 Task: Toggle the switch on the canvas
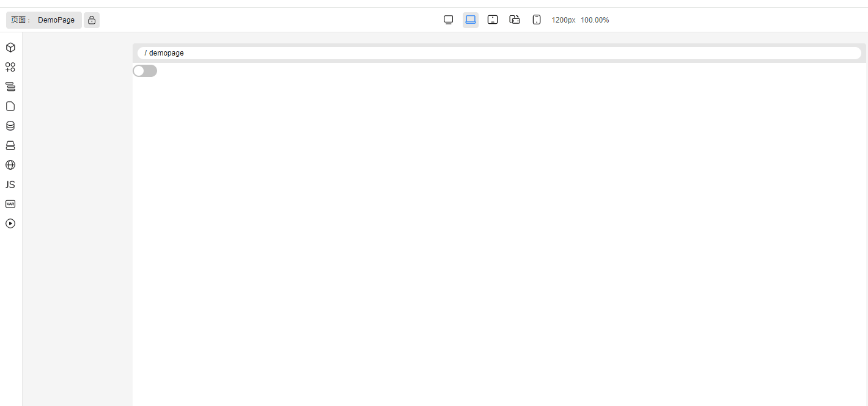click(x=145, y=71)
